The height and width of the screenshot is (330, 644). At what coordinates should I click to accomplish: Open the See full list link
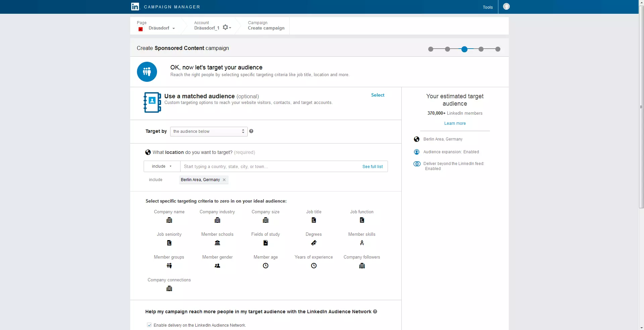tap(373, 167)
